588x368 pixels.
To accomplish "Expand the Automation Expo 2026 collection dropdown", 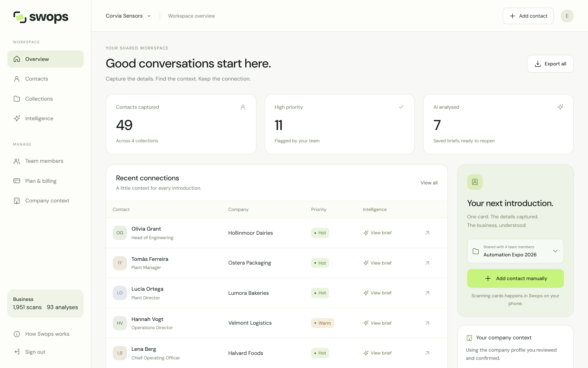I will (x=515, y=251).
